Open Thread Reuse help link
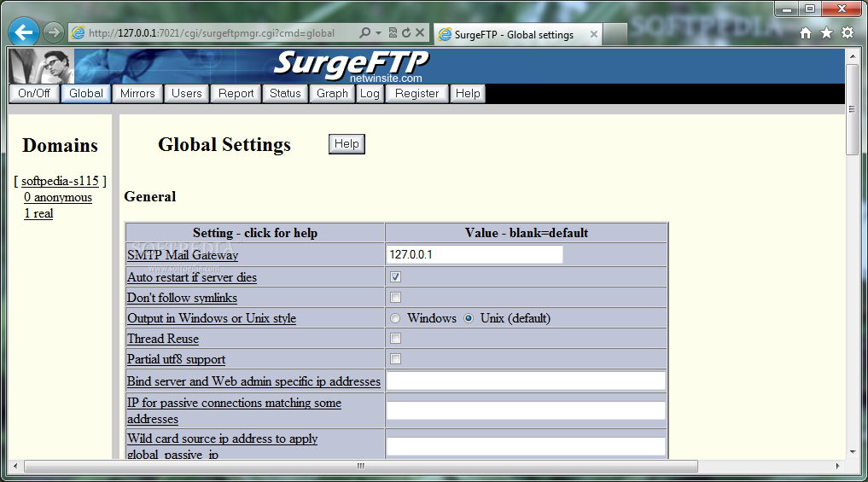Viewport: 868px width, 482px height. coord(163,339)
